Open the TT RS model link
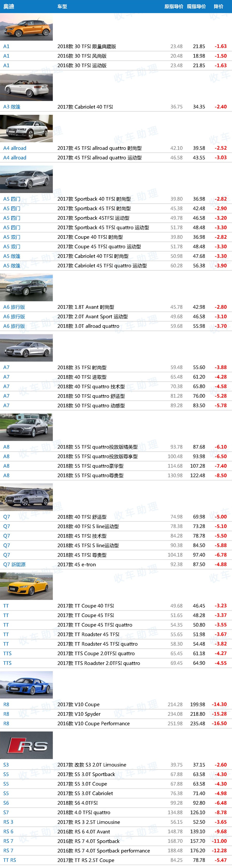 [10, 860]
